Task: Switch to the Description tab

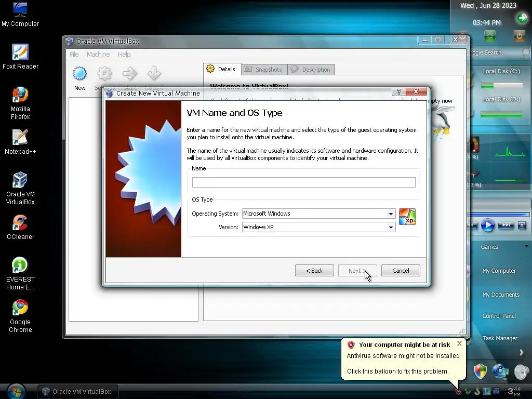Action: 311,70
